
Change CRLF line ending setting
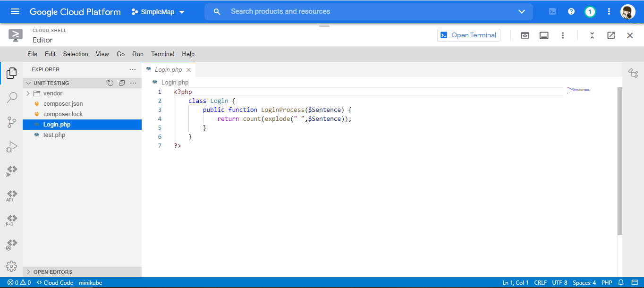[x=540, y=283]
